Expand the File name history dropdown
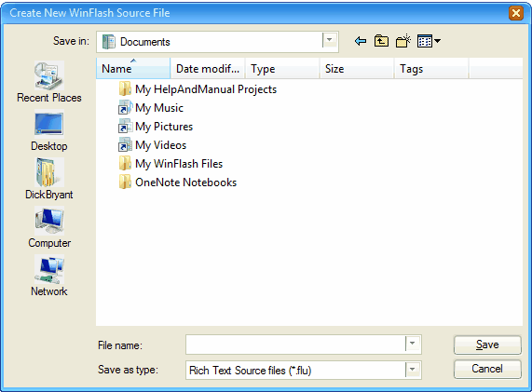532x392 pixels. (413, 344)
